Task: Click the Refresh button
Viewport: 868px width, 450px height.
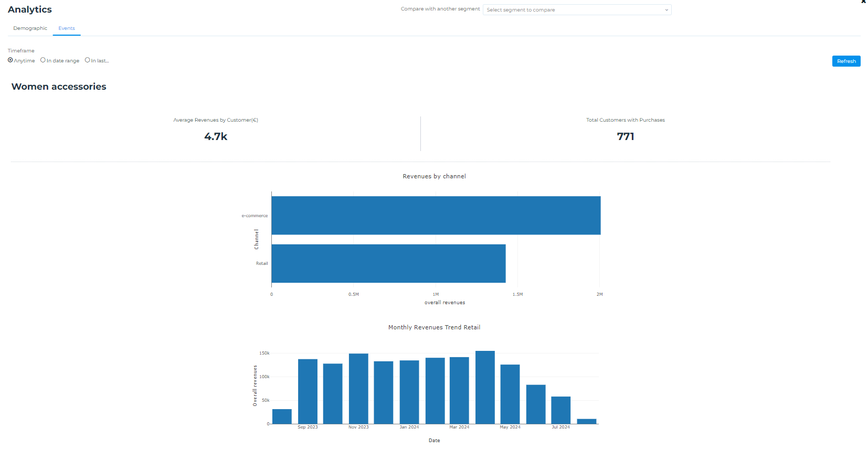Action: 846,61
